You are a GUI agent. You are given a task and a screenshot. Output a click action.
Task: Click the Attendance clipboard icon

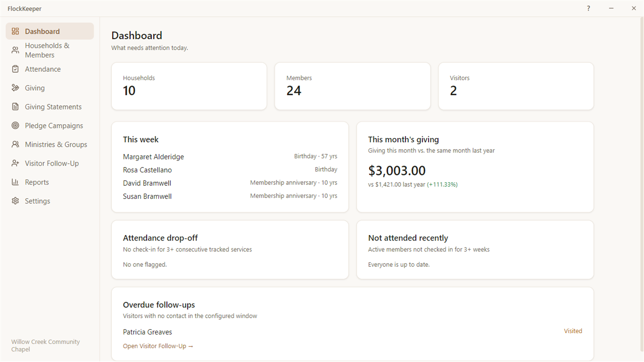click(15, 69)
